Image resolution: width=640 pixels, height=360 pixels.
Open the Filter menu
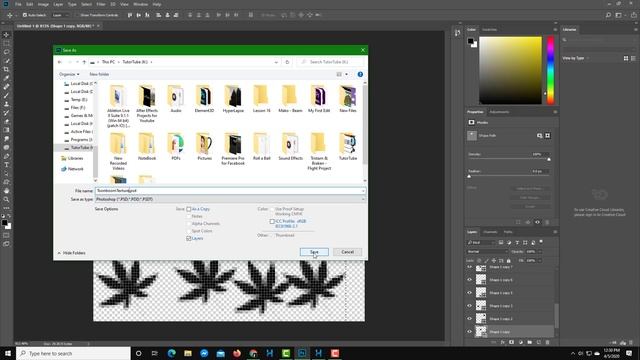(x=101, y=4)
